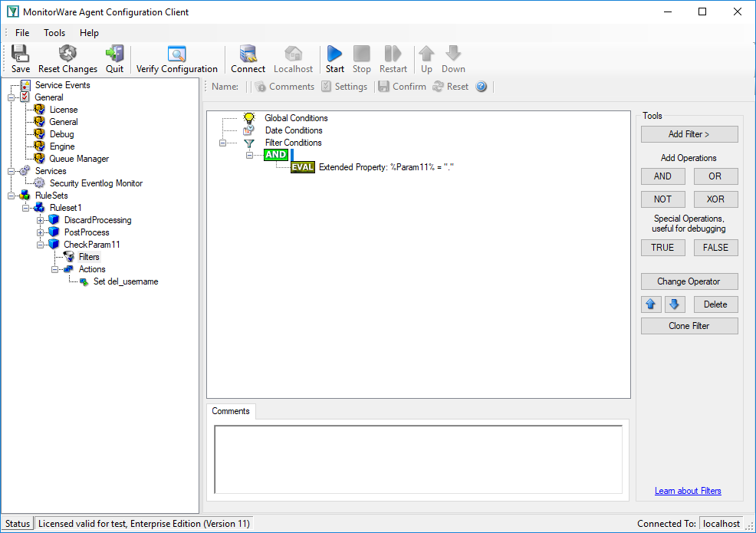Select the green AND operator

click(x=276, y=155)
